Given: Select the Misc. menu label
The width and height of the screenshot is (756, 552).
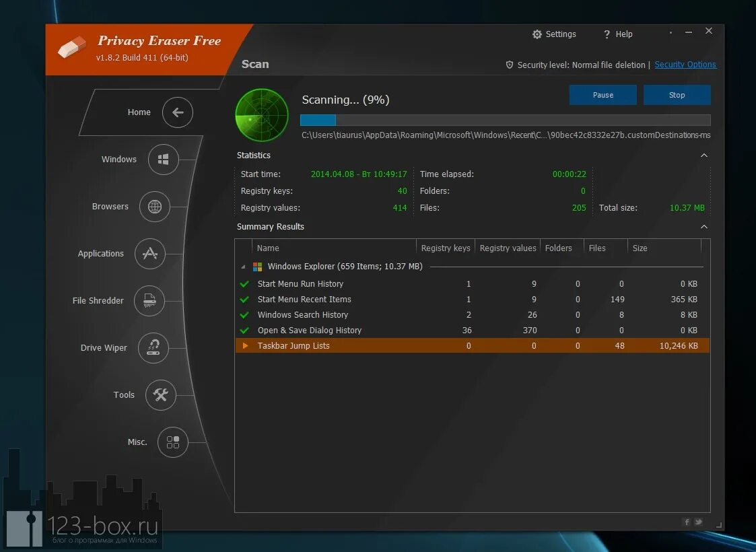Looking at the screenshot, I should coord(137,442).
